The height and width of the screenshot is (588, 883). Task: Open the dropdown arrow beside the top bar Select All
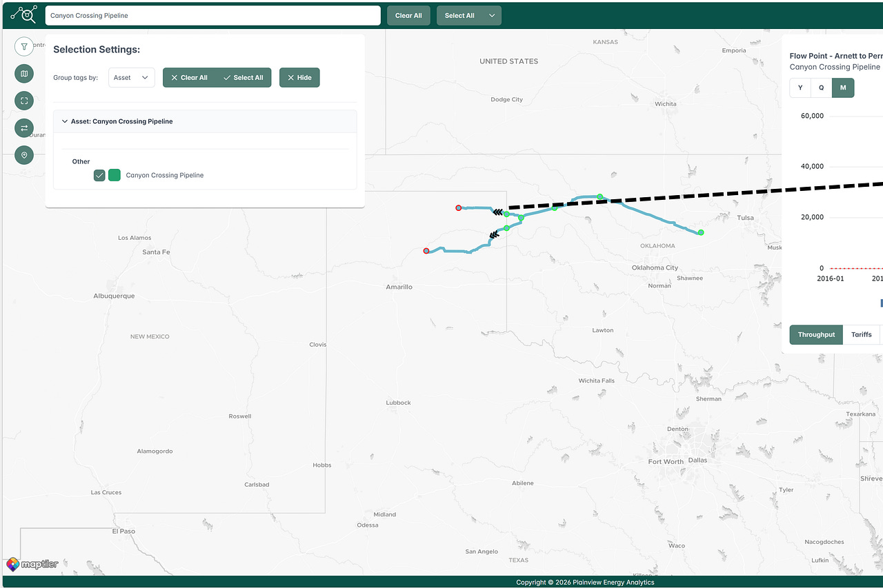[x=492, y=16]
